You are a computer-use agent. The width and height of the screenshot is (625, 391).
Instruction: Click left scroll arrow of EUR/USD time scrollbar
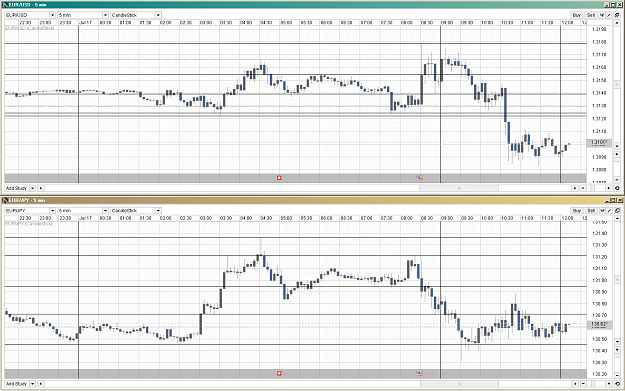coord(41,188)
